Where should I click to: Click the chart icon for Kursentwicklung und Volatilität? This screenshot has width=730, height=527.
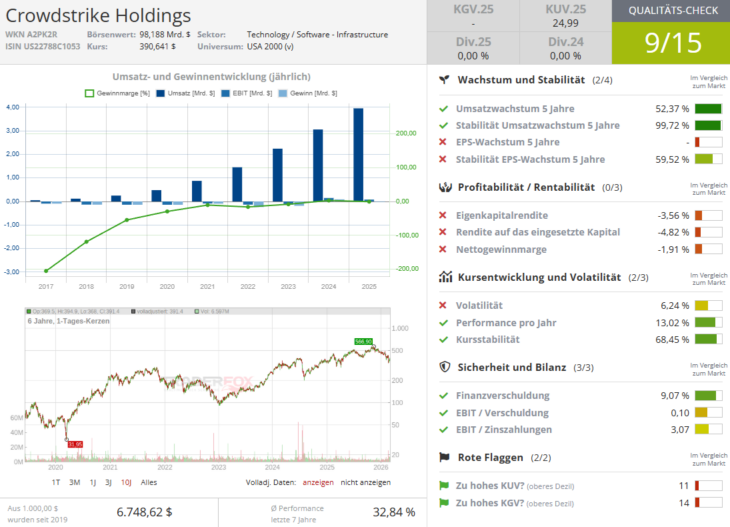[444, 276]
